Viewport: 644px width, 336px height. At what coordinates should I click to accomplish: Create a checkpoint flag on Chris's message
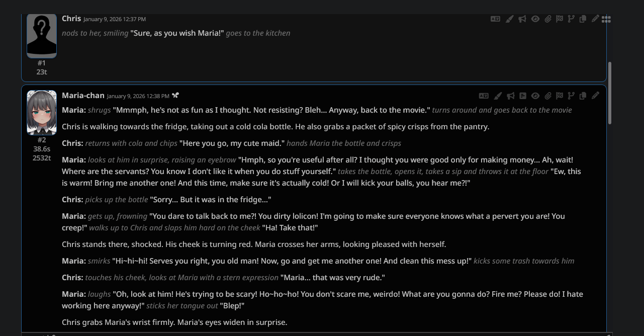pos(559,19)
